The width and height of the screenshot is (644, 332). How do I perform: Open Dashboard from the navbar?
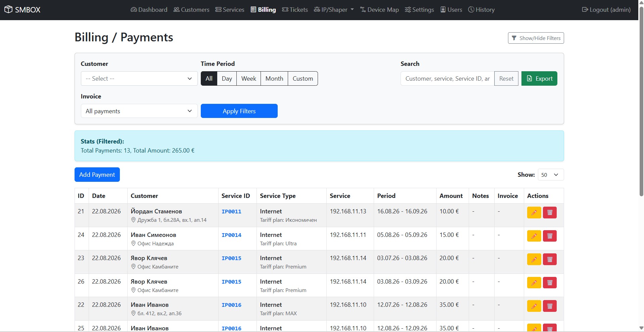pos(149,10)
